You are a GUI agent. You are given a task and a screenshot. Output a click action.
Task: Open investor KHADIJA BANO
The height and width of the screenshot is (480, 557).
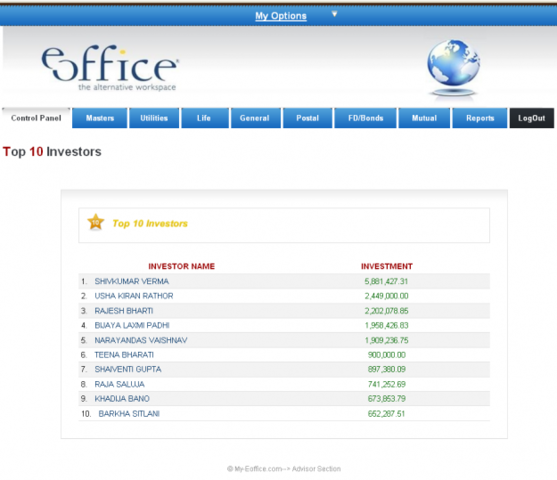(x=122, y=399)
